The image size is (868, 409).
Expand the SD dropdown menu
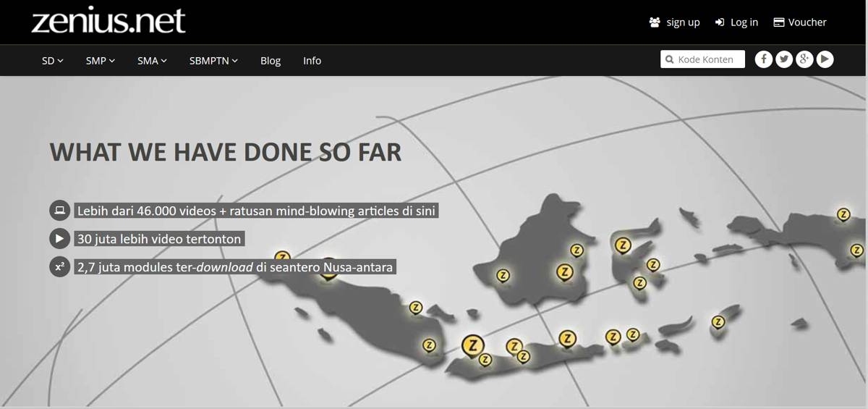(53, 61)
